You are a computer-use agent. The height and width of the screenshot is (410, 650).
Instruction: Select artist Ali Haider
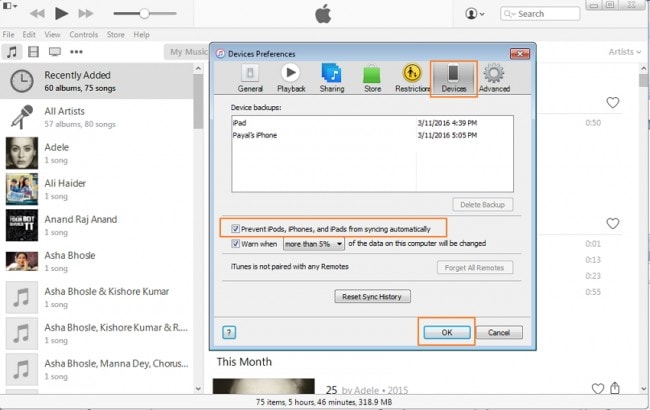97,189
